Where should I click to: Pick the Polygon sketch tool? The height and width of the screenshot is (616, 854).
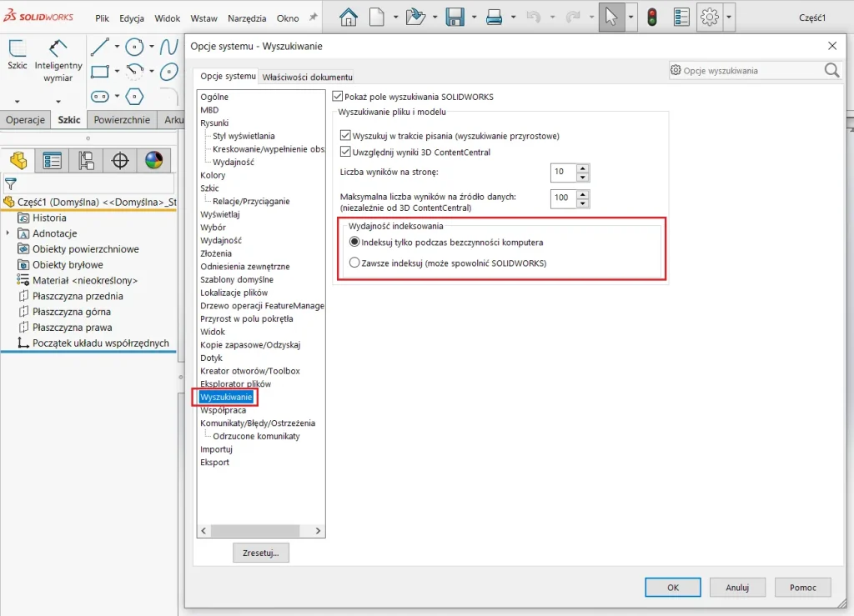(x=134, y=97)
